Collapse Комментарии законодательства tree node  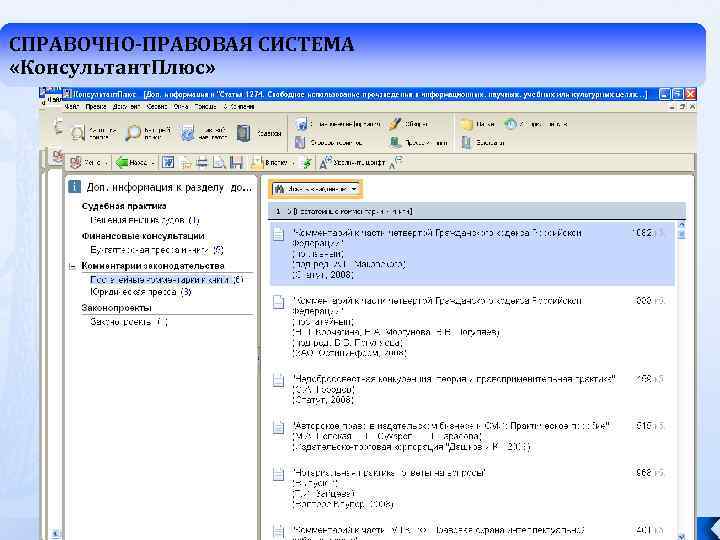point(72,266)
